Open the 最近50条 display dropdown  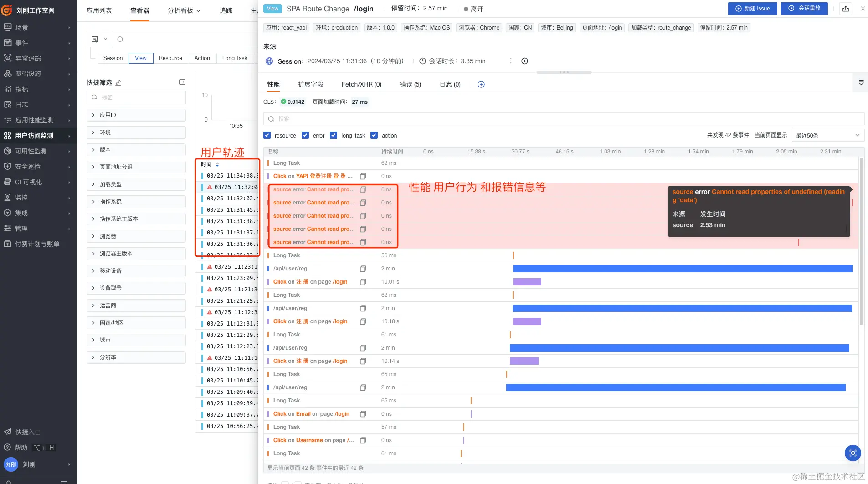tap(828, 135)
